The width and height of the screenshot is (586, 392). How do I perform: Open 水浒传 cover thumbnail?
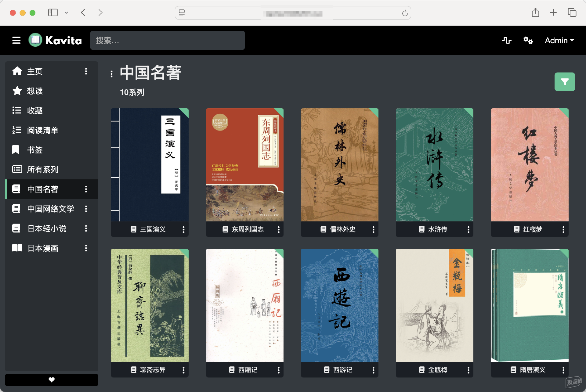pyautogui.click(x=435, y=165)
